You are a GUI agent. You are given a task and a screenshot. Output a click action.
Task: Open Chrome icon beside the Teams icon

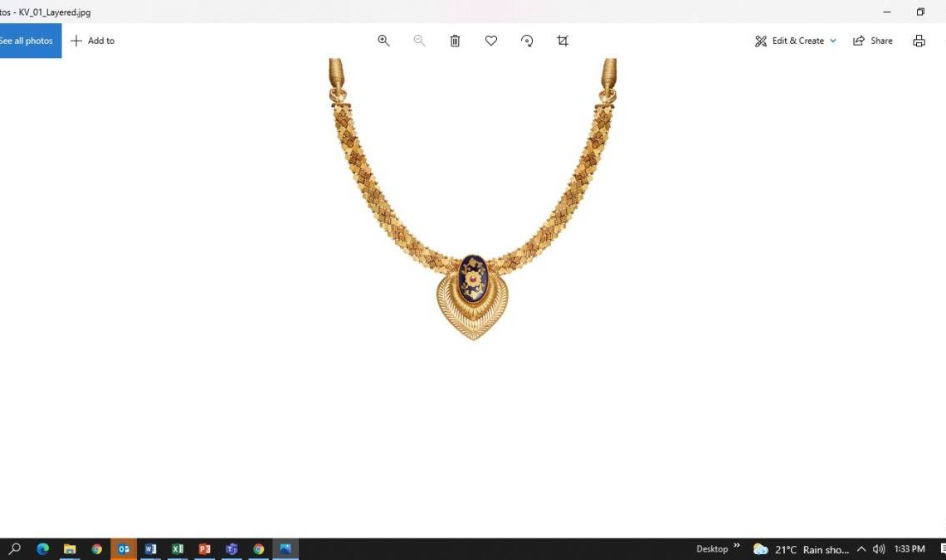258,548
